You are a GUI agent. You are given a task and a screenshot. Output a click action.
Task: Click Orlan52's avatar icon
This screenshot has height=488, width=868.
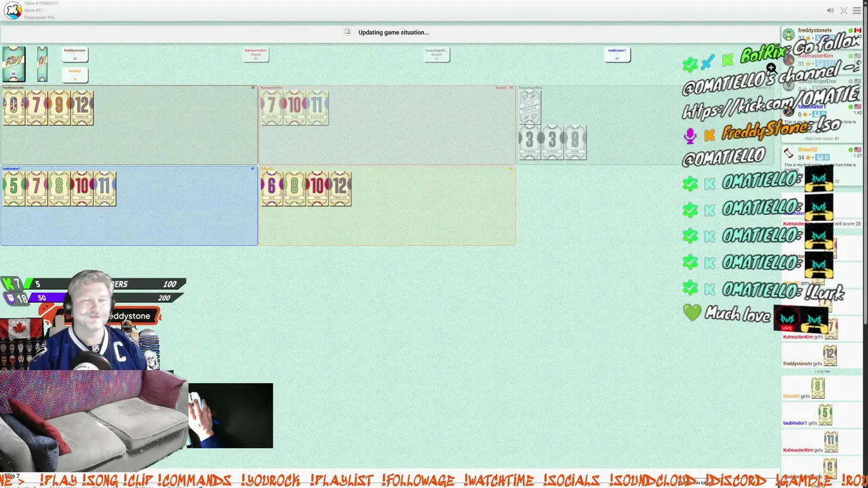pyautogui.click(x=789, y=154)
